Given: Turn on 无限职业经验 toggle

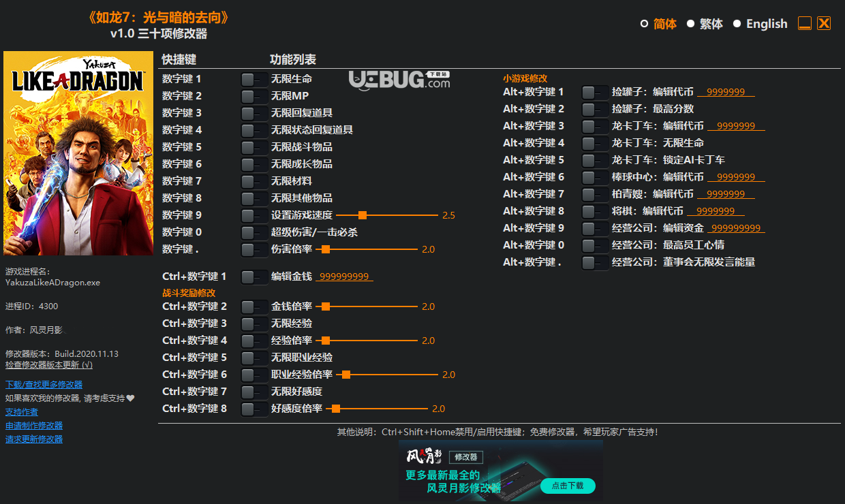Looking at the screenshot, I should point(254,358).
